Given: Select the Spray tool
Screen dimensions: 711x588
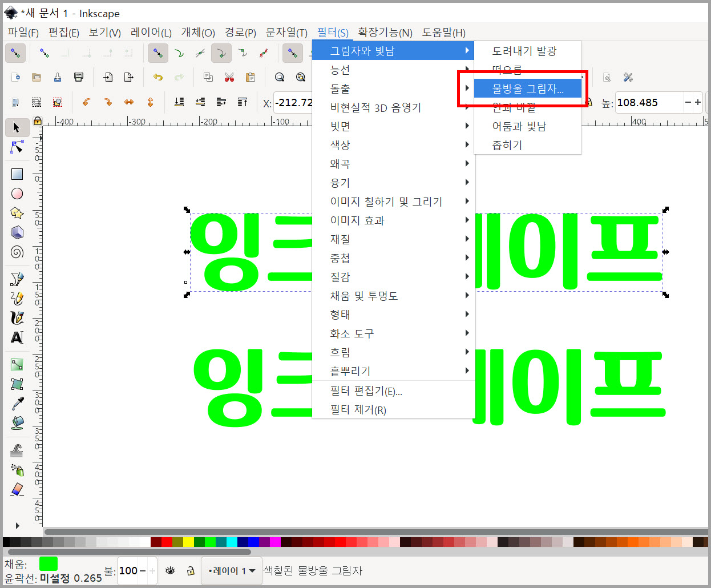Looking at the screenshot, I should point(17,470).
